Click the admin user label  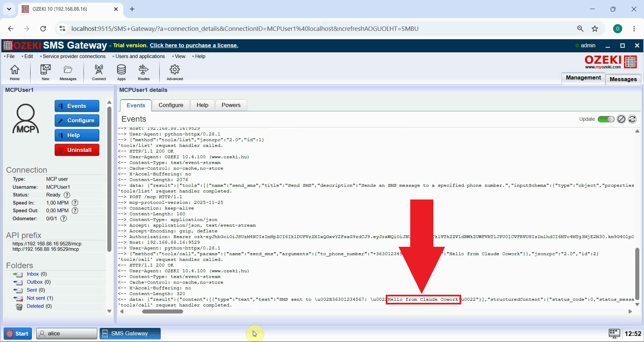point(588,45)
